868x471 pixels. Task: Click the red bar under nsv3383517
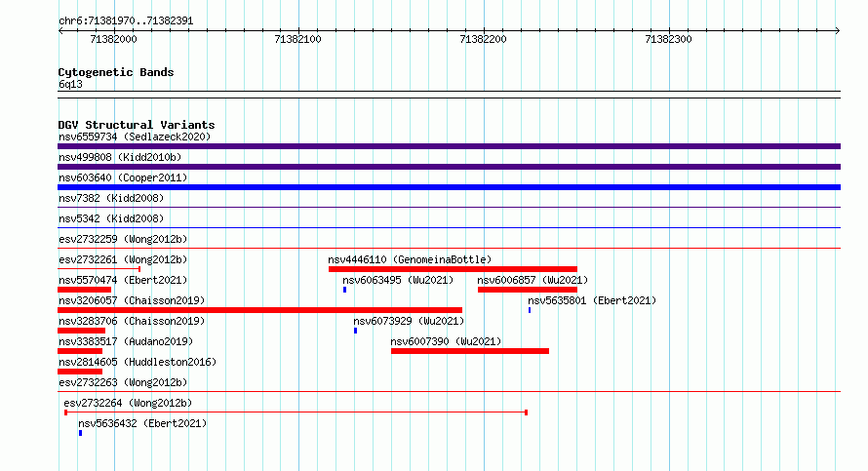coord(80,351)
